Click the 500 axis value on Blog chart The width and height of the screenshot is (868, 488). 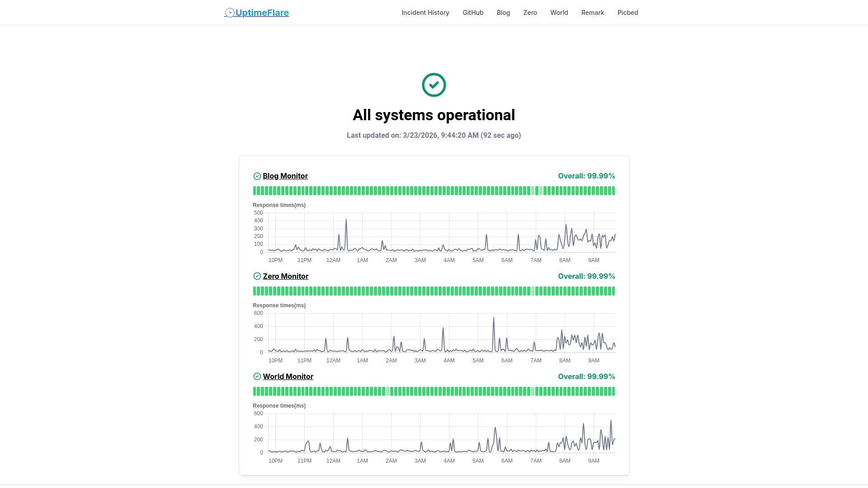coord(259,213)
